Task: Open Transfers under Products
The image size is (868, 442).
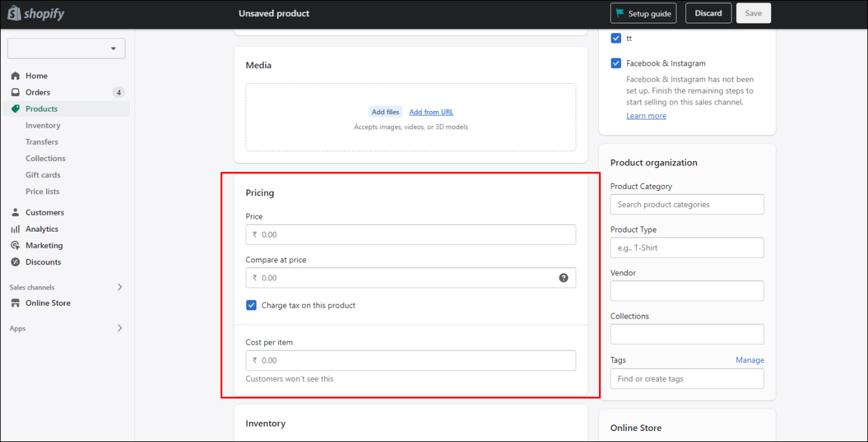Action: 42,142
